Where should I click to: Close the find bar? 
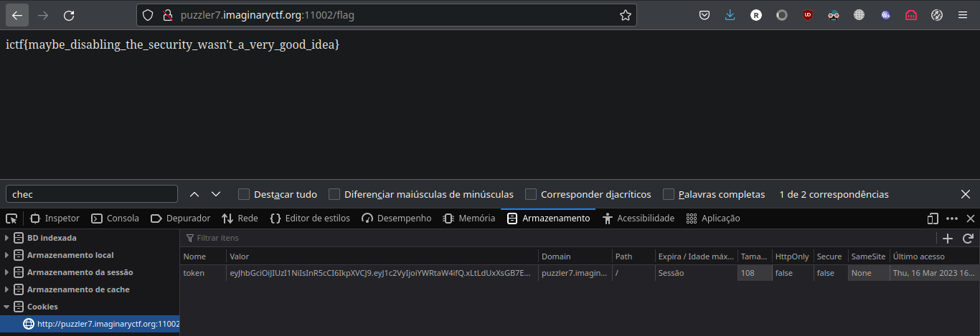(966, 194)
